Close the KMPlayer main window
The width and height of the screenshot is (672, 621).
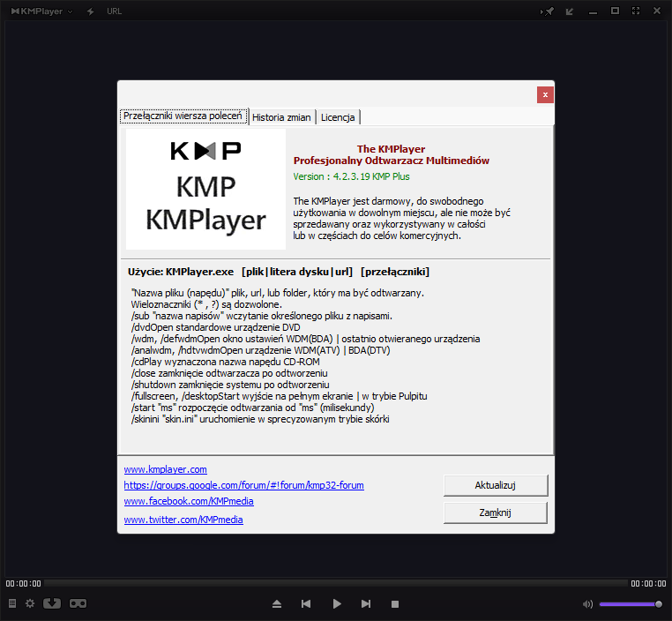657,11
